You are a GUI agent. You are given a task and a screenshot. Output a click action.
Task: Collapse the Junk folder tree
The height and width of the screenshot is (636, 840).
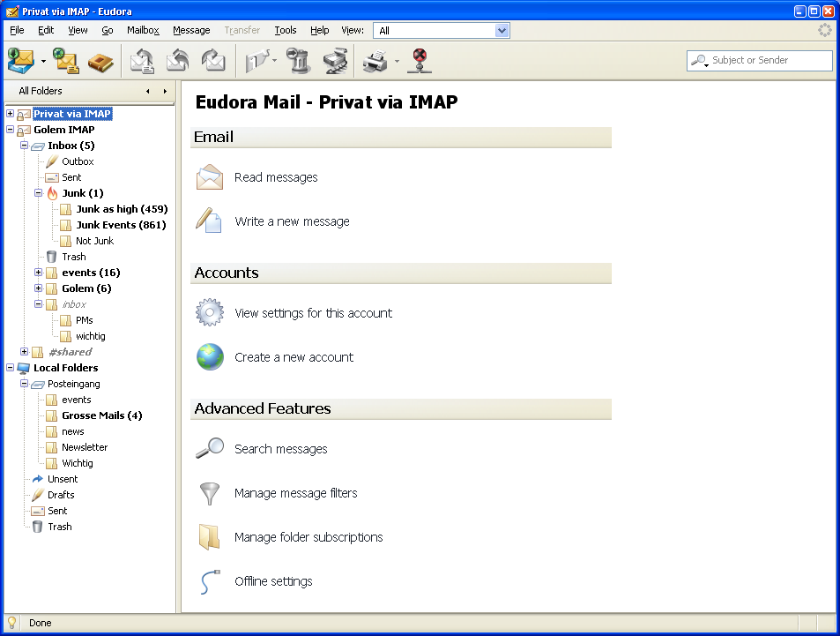(38, 193)
